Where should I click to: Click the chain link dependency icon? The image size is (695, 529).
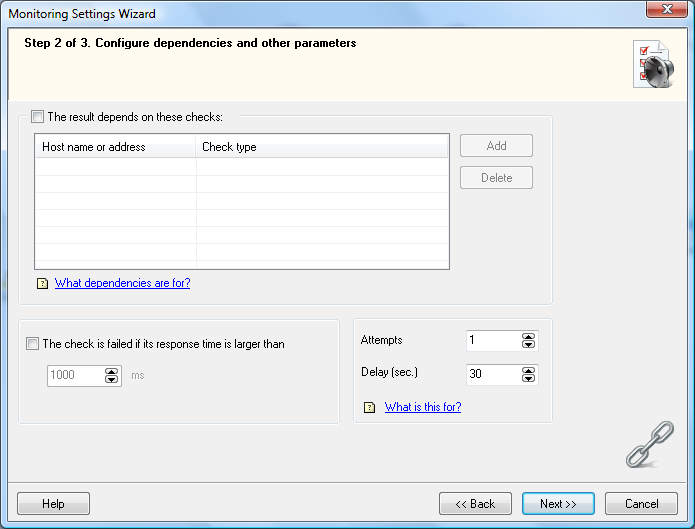[x=650, y=444]
